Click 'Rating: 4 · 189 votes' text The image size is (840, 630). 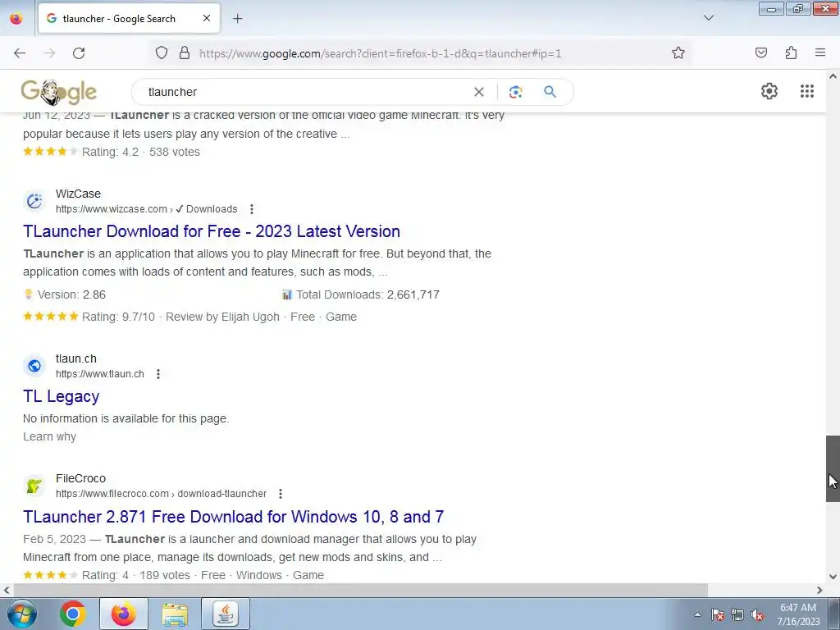tap(136, 575)
